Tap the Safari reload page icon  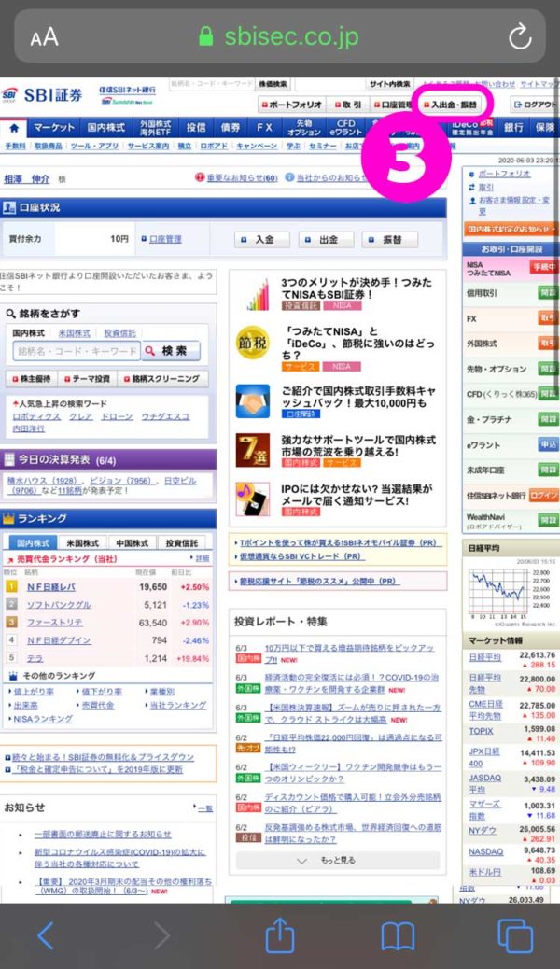[520, 36]
